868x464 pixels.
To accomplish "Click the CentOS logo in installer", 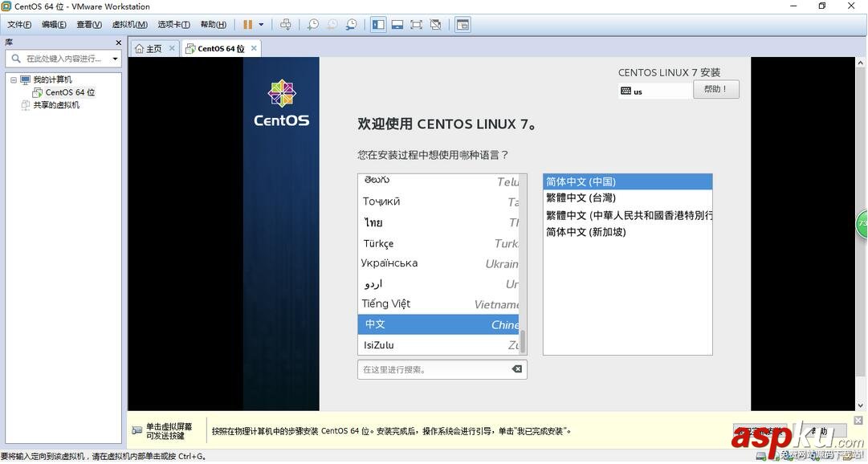I will tap(282, 104).
